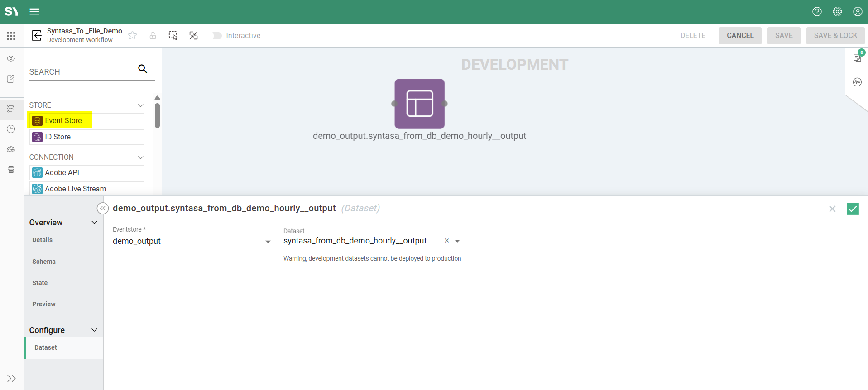Click the CANCEL button
Viewport: 868px width, 390px height.
point(740,36)
